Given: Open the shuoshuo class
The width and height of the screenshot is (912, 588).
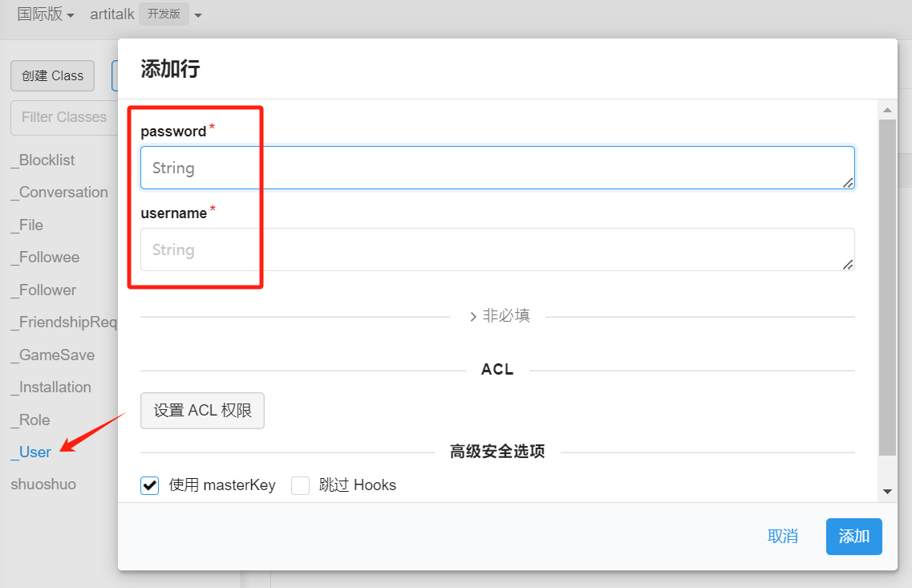Looking at the screenshot, I should [43, 485].
